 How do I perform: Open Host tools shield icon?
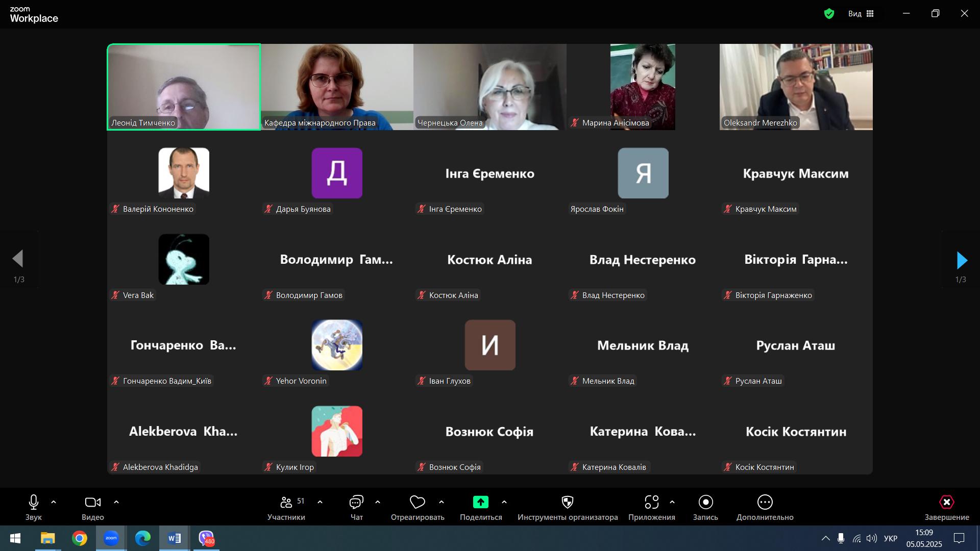567,503
